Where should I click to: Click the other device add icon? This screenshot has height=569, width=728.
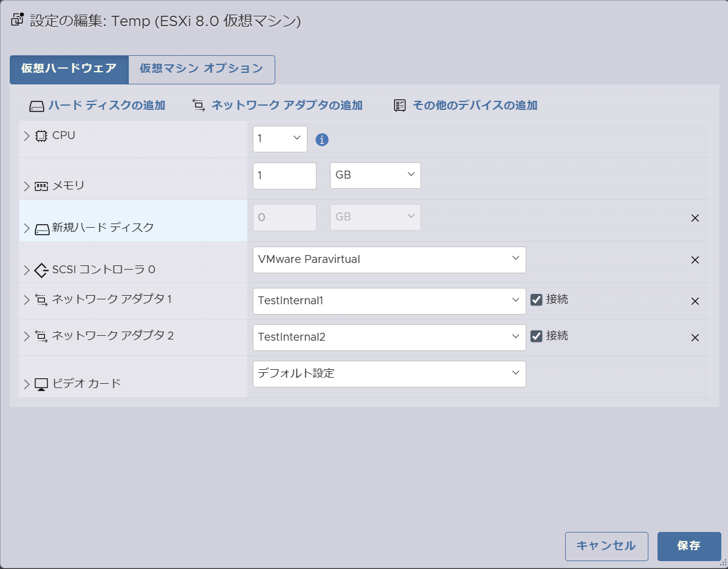tap(400, 106)
